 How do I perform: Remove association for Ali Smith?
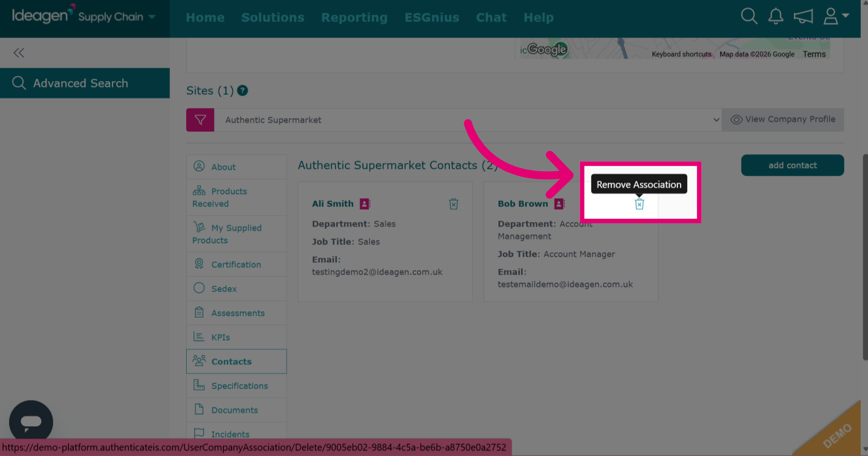(x=453, y=204)
